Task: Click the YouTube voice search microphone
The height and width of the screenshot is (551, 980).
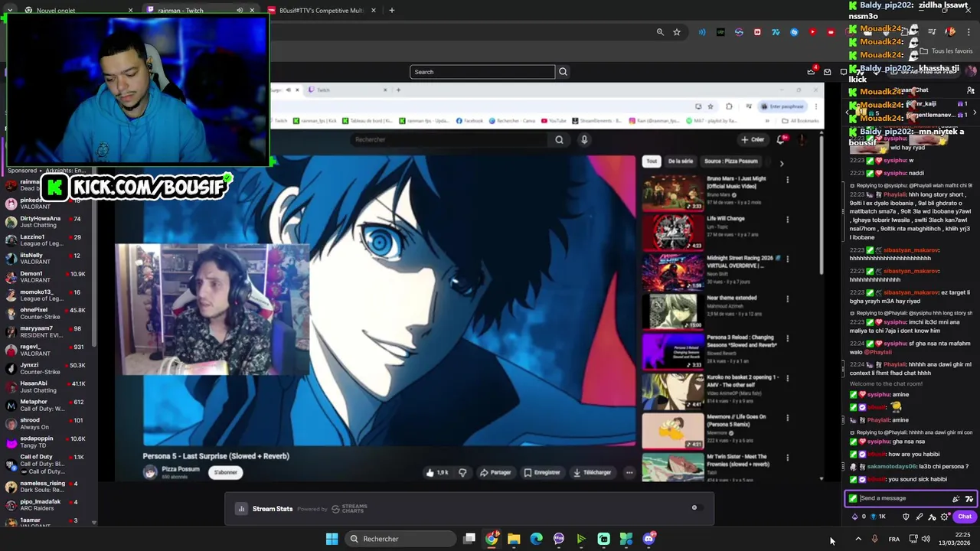Action: click(584, 139)
